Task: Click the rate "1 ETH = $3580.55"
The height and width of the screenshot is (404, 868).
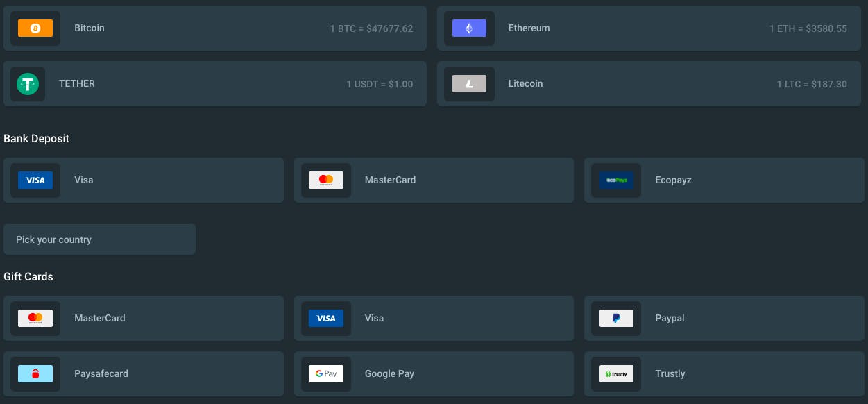Action: click(x=808, y=29)
